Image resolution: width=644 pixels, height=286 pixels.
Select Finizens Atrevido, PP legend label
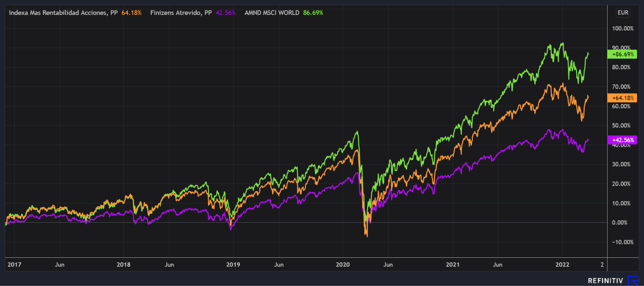pyautogui.click(x=181, y=13)
